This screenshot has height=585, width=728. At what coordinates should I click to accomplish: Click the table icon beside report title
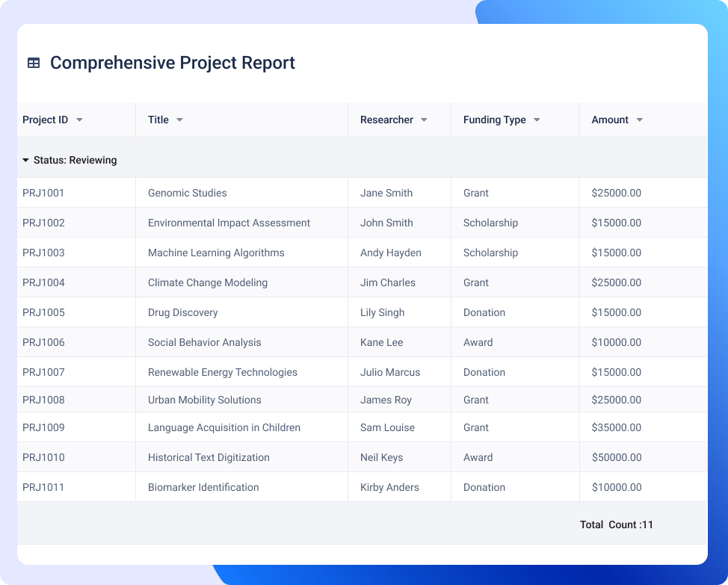coord(34,63)
